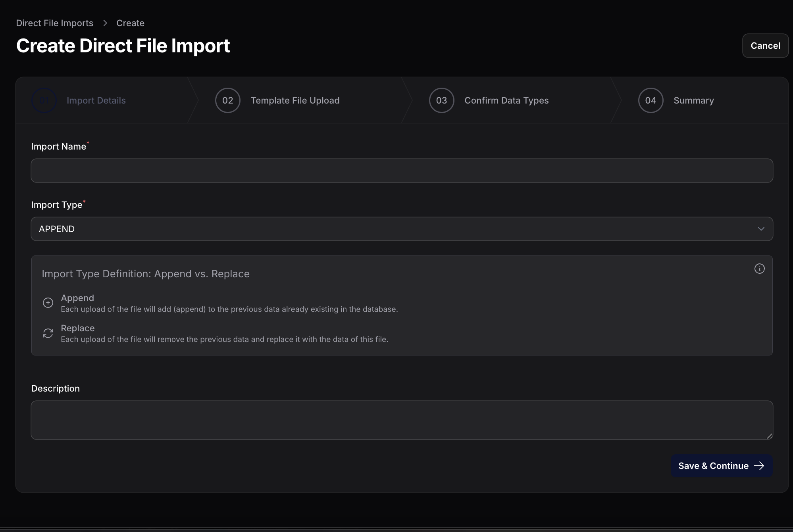The image size is (793, 532).
Task: Click the info icon on Import Type Definition card
Action: [x=760, y=269]
